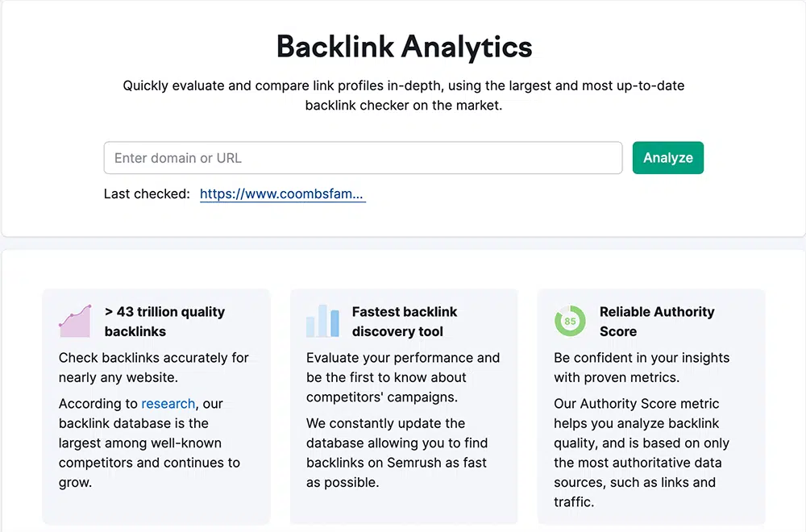
Task: Click the Backlink Analytics heading
Action: tap(404, 47)
